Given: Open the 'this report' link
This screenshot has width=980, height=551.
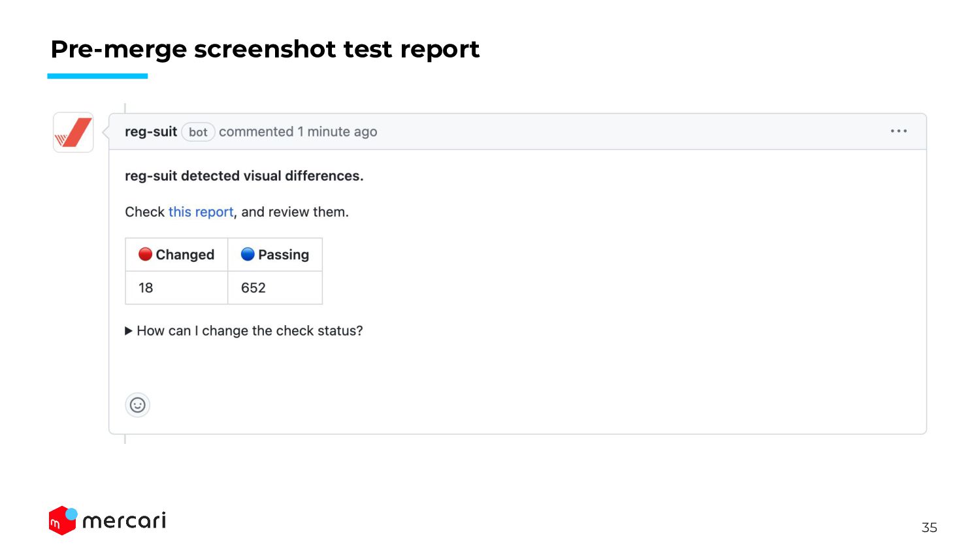Looking at the screenshot, I should [x=201, y=212].
